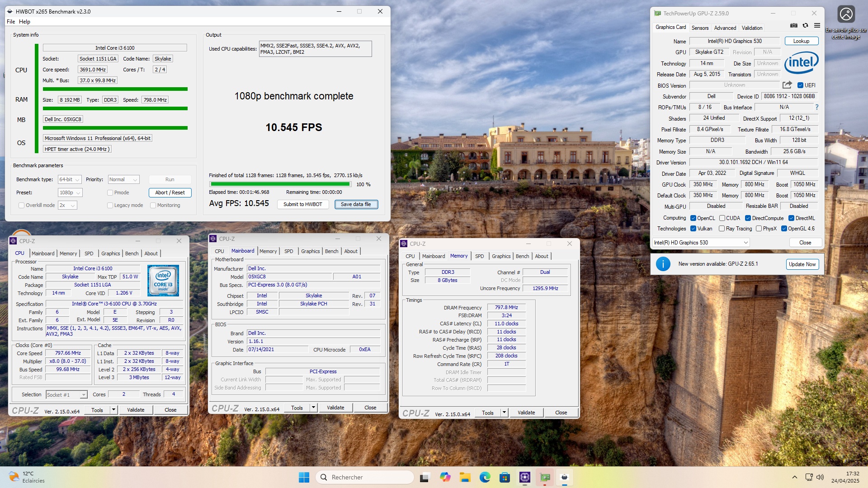Click the BIOS export icon next to UEFI
Screen dimensions: 868x488
(x=787, y=85)
